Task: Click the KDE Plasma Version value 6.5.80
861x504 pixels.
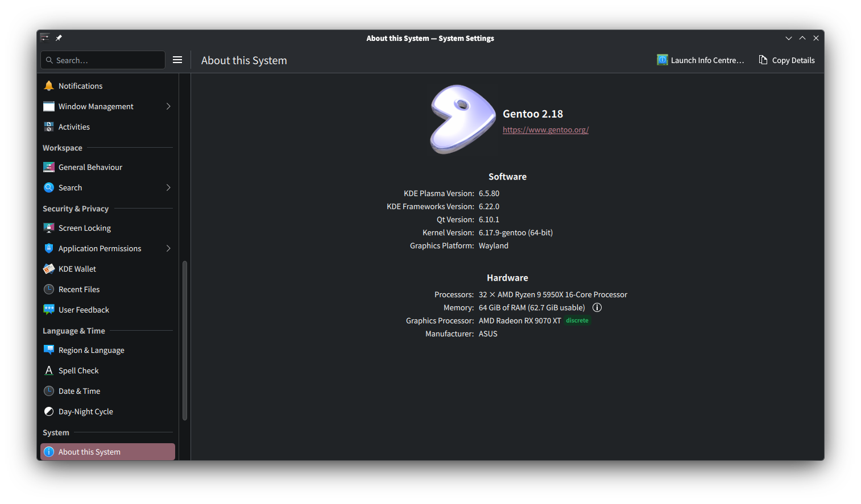Action: click(x=489, y=193)
